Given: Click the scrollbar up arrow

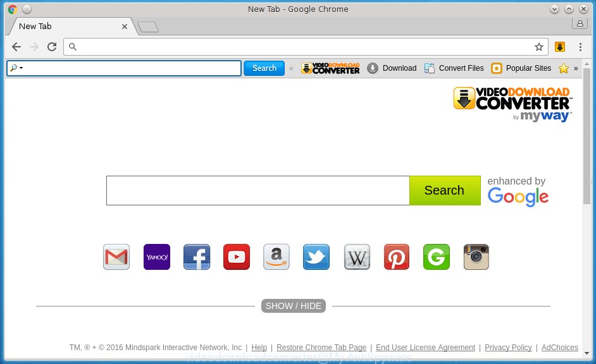Looking at the screenshot, I should point(587,64).
